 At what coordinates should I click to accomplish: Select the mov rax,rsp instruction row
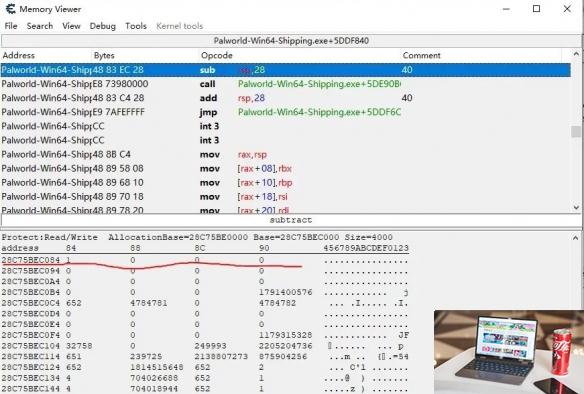(x=286, y=155)
